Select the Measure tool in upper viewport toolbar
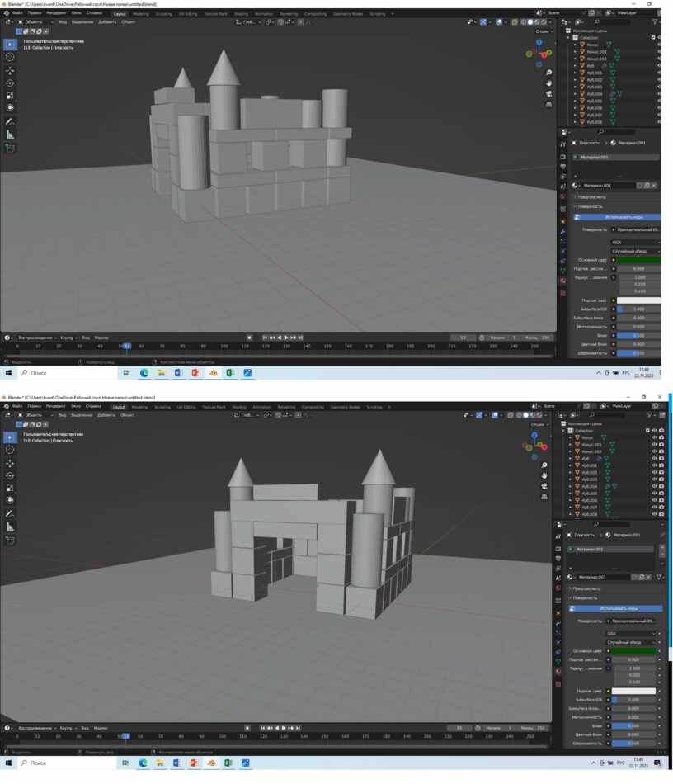673x784 pixels. pos(10,135)
